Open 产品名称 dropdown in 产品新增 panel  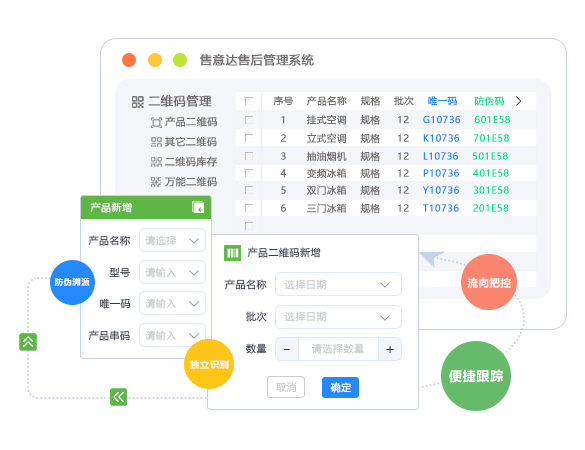coord(172,240)
